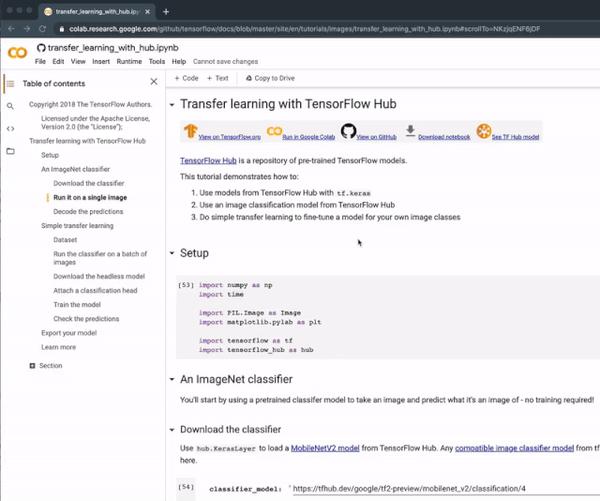600x501 pixels.
Task: Click the TensorFlow logo icon in badges
Action: point(190,131)
